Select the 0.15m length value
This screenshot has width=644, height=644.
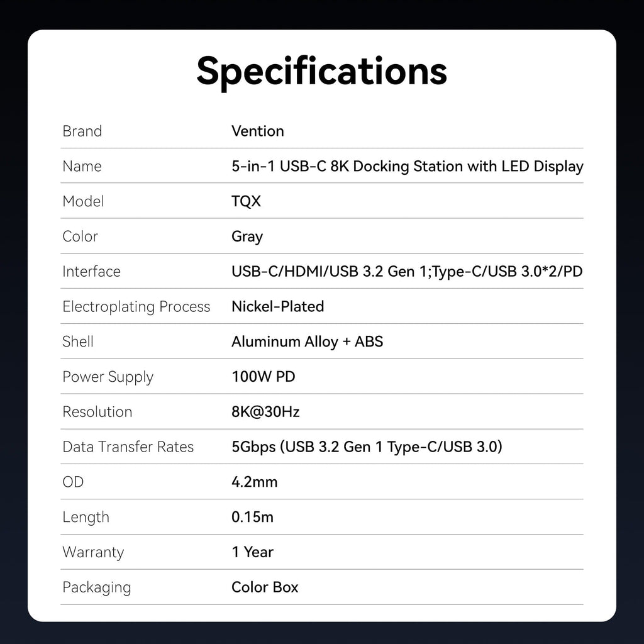tap(253, 517)
